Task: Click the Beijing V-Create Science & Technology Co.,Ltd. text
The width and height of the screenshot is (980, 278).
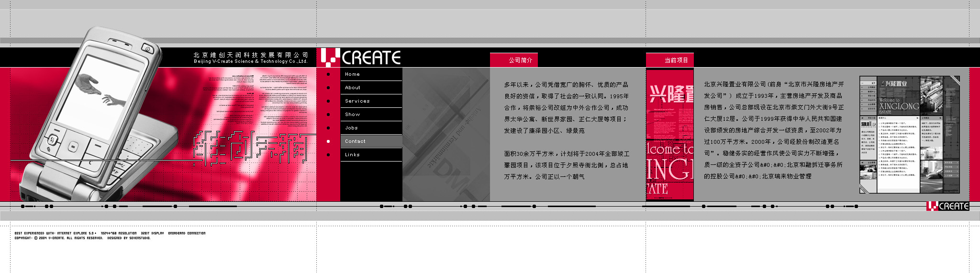Action: tap(251, 61)
